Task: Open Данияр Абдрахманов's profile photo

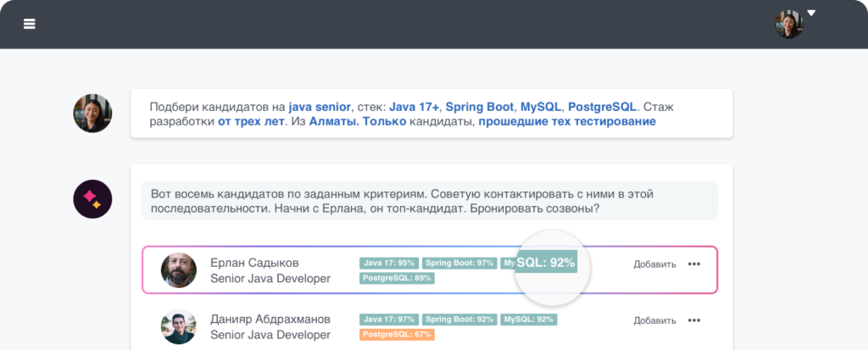Action: pos(179,326)
